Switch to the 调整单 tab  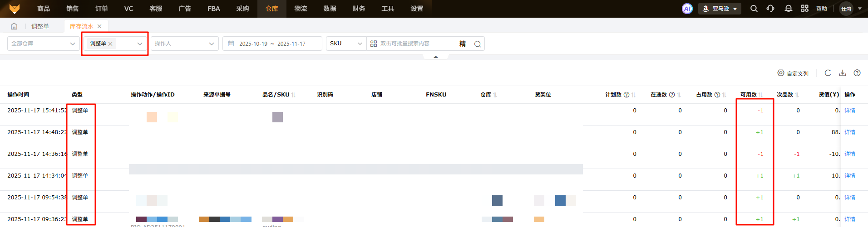click(x=40, y=26)
